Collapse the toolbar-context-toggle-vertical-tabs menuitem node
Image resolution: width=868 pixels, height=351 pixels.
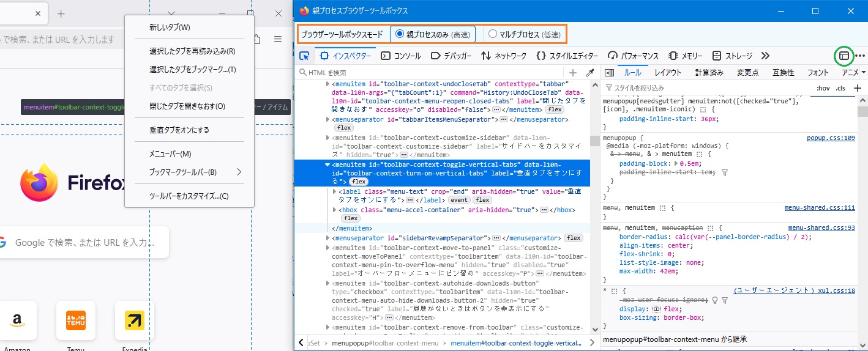coord(327,165)
